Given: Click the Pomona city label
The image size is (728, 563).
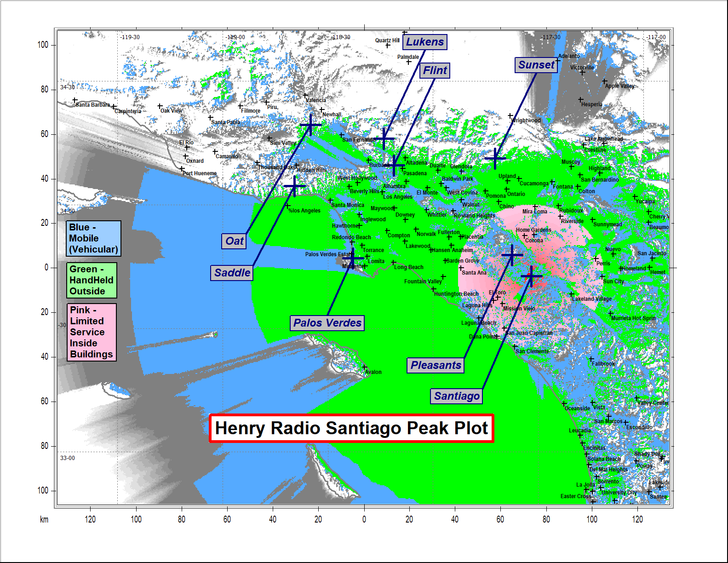Looking at the screenshot, I should [x=496, y=196].
